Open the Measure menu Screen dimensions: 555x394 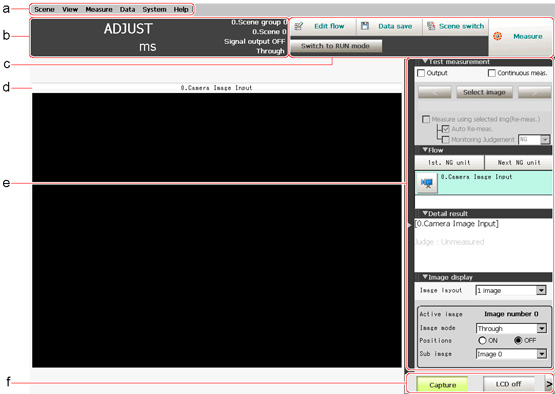pyautogui.click(x=99, y=10)
